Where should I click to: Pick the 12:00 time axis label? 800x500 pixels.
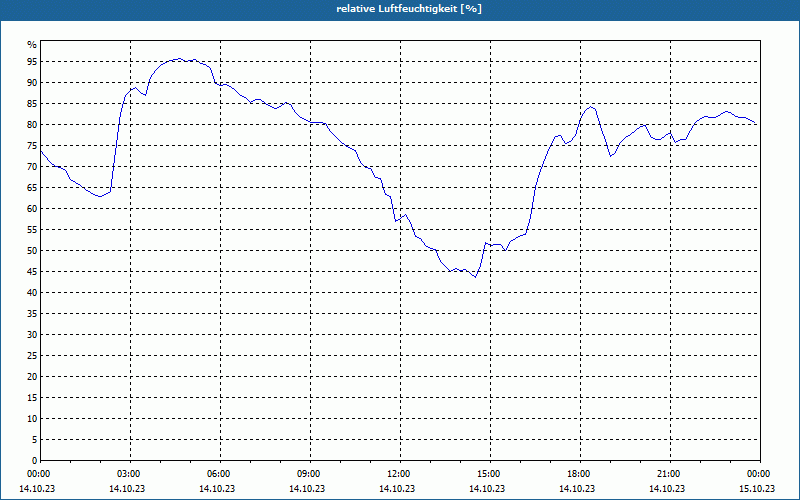coord(398,474)
